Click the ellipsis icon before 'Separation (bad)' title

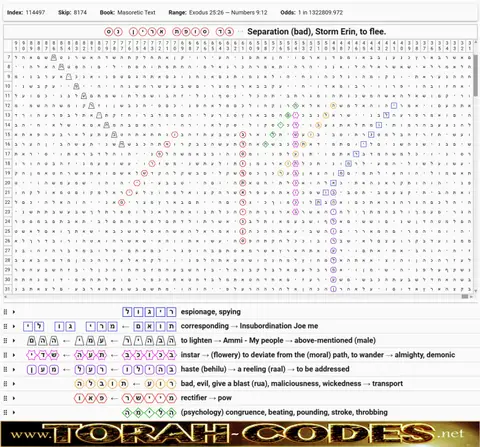point(240,32)
